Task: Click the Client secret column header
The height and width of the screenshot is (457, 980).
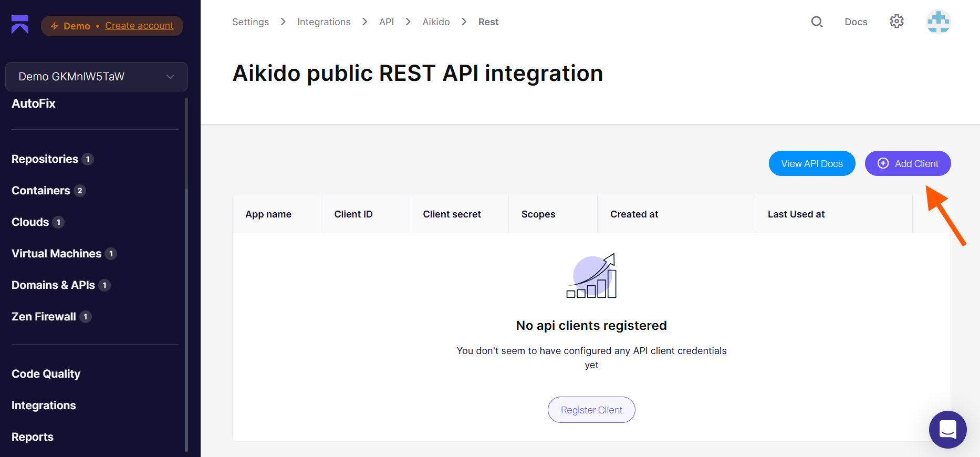Action: coord(452,214)
